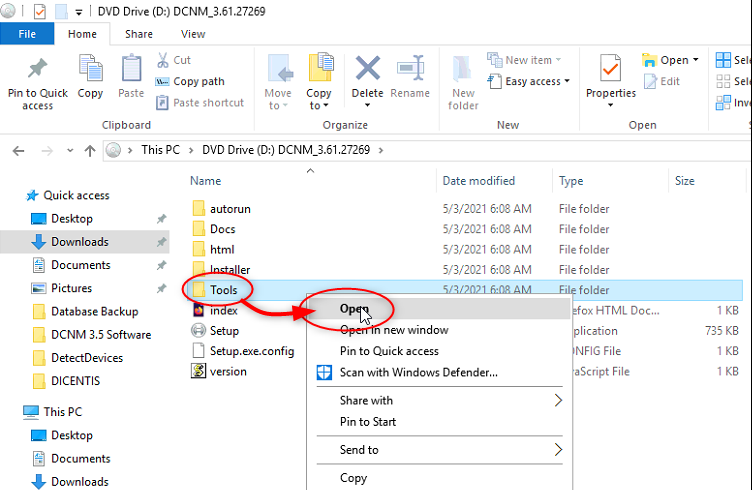Screen dimensions: 752x490
Task: Click the Properties ribbon icon
Action: coord(610,68)
